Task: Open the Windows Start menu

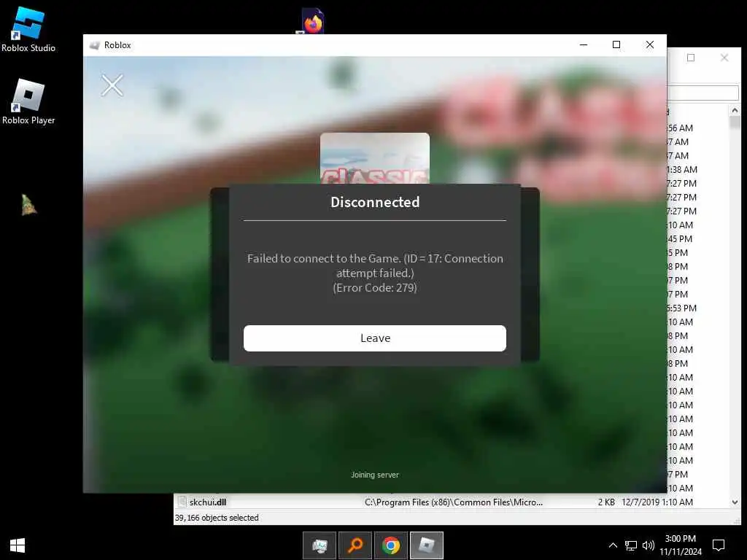Action: 18,545
